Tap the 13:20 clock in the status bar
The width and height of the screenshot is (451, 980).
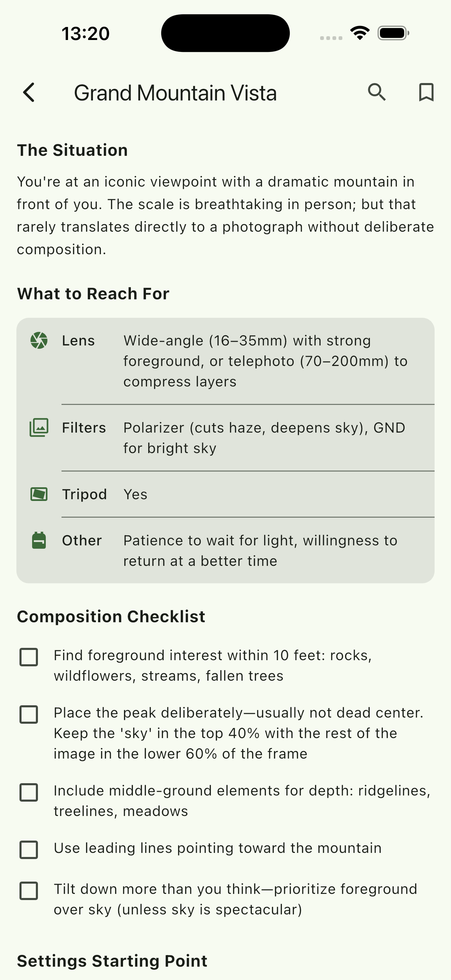(85, 33)
